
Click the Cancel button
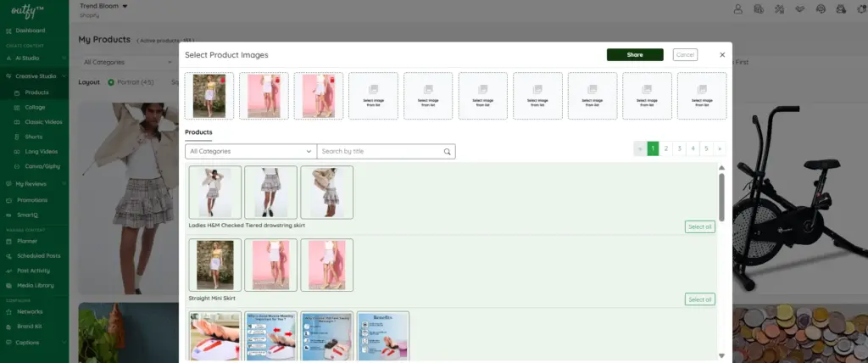tap(685, 55)
